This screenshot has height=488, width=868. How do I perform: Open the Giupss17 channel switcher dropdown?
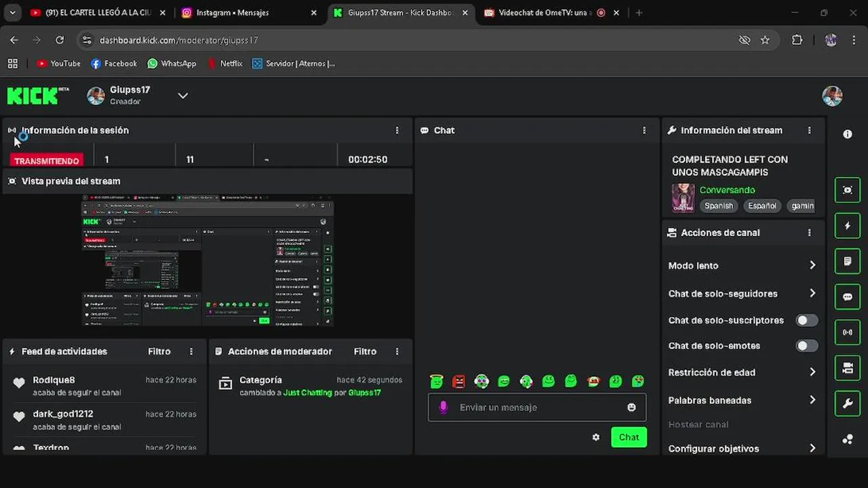(x=182, y=96)
